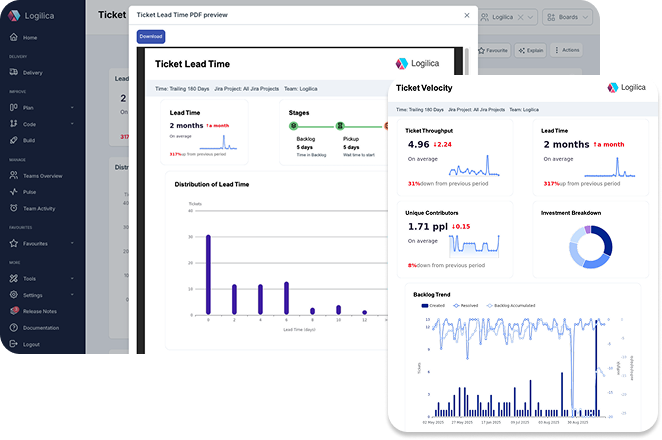
Task: Expand the Favourites submenu chevron
Action: pyautogui.click(x=72, y=244)
